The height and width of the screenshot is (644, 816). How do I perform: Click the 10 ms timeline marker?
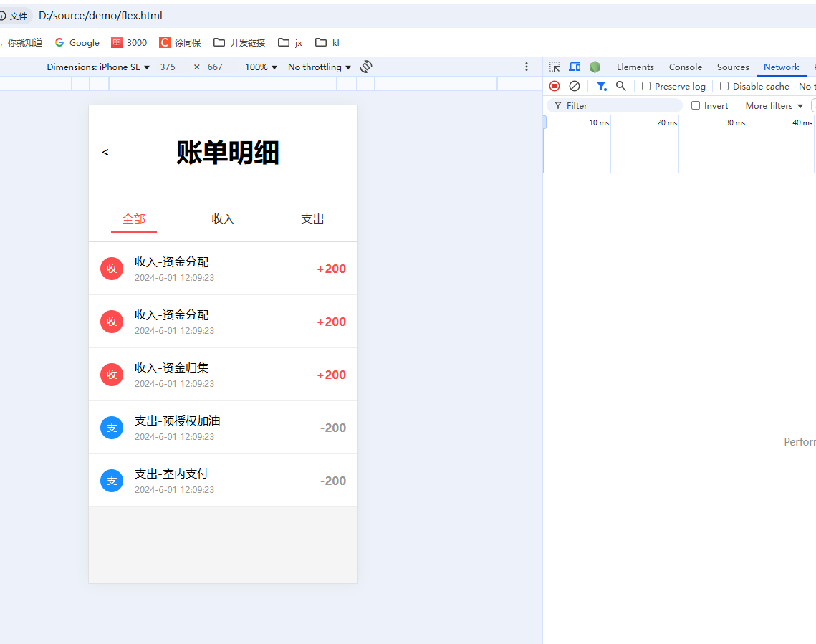click(x=599, y=122)
